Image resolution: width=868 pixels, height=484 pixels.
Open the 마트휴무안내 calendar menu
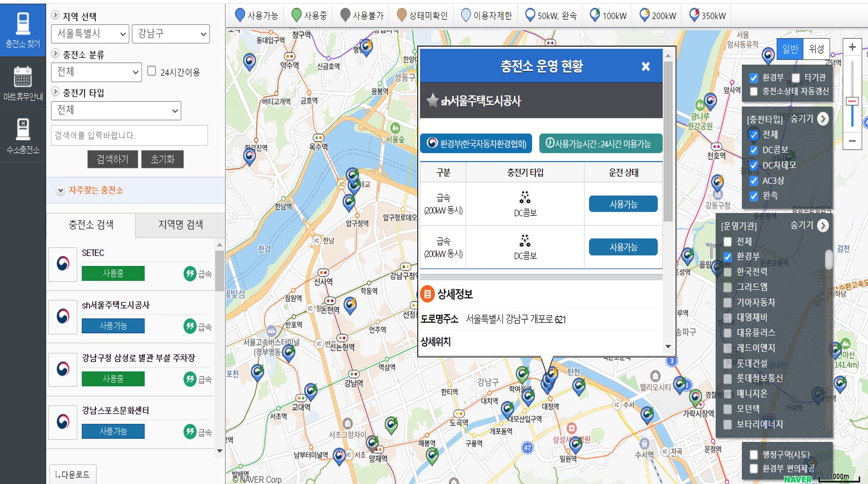point(23,83)
